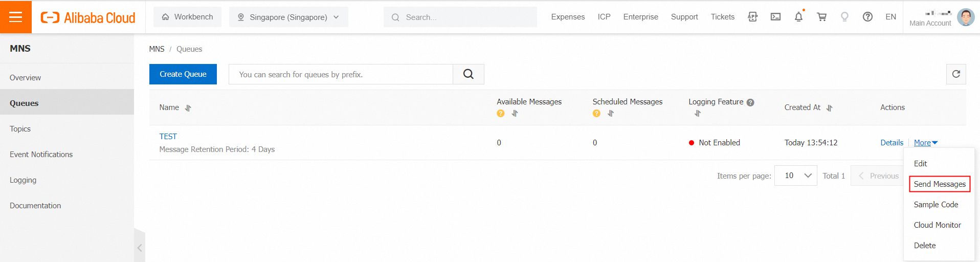The height and width of the screenshot is (262, 980).
Task: Show the Scheduled Messages help tooltip
Action: [596, 113]
